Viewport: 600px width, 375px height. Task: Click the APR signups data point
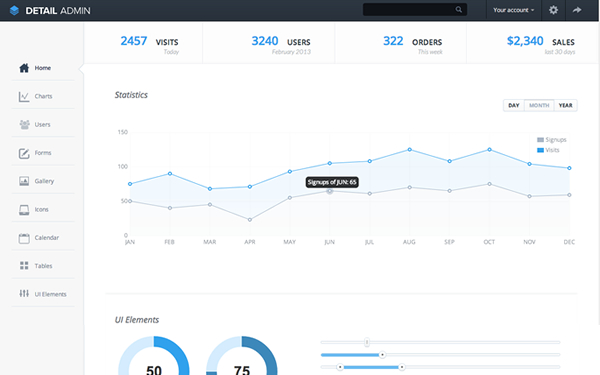tap(250, 220)
